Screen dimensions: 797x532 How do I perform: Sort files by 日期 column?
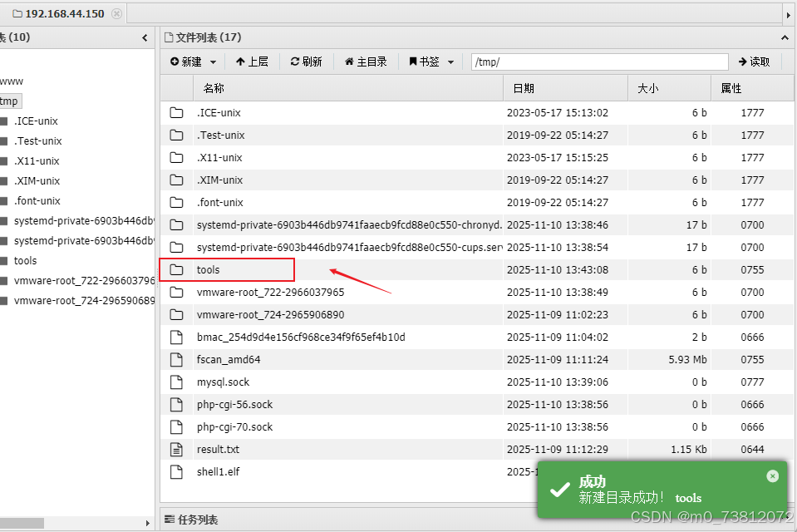pos(565,88)
